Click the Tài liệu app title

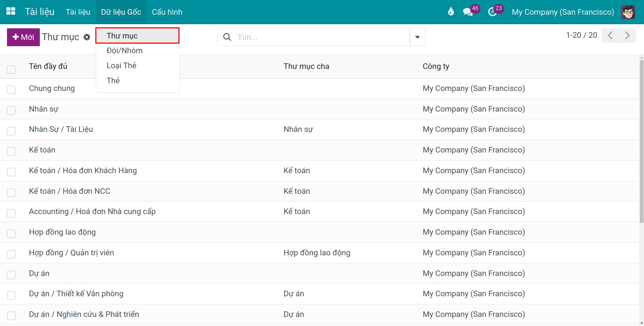(x=39, y=12)
